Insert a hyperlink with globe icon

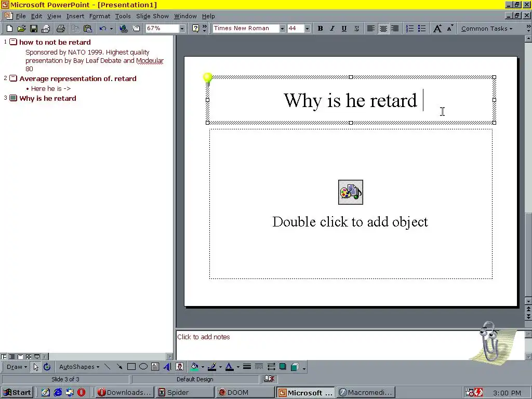click(x=123, y=29)
